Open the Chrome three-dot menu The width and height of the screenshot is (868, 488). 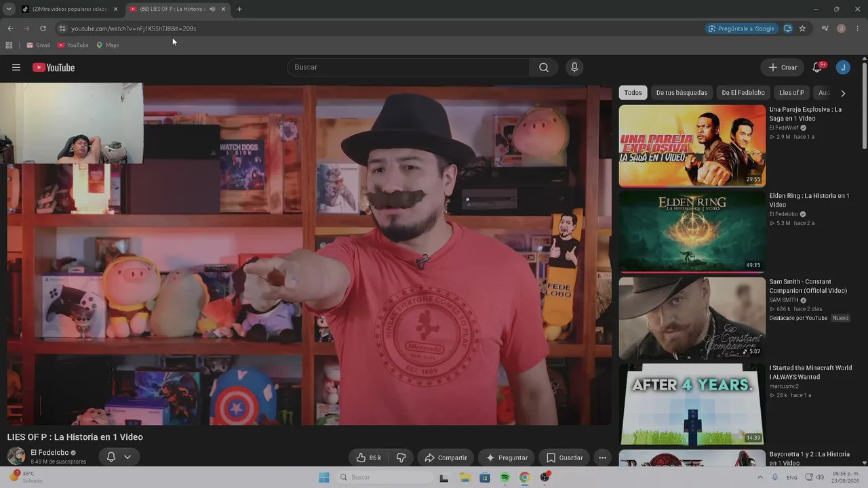[x=858, y=28]
